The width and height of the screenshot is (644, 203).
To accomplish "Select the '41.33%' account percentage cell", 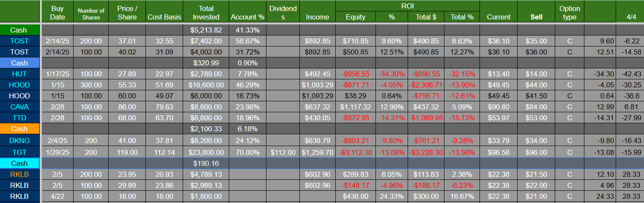I will pyautogui.click(x=247, y=30).
